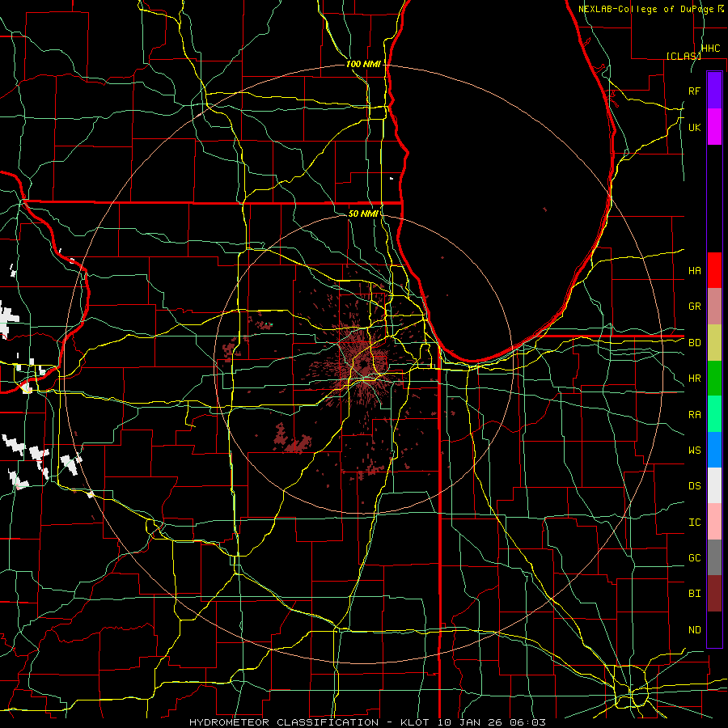Click the RF purple legend swatch
The image size is (728, 728).
pyautogui.click(x=714, y=91)
